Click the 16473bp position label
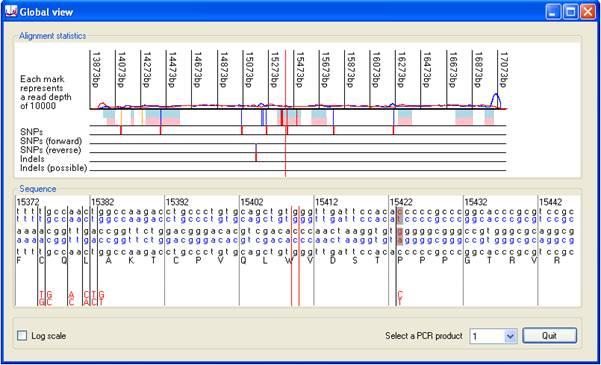 [x=427, y=70]
